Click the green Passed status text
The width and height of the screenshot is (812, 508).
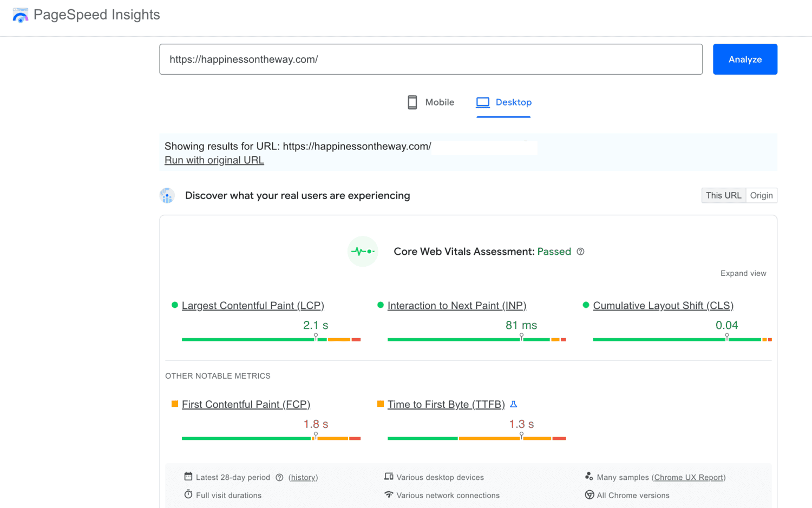point(554,252)
